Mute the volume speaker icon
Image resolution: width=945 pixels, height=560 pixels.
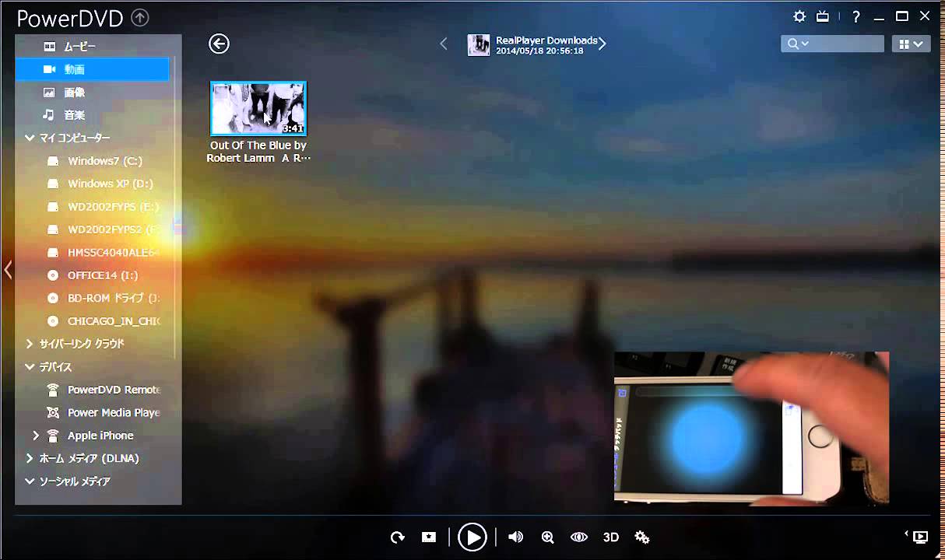515,537
